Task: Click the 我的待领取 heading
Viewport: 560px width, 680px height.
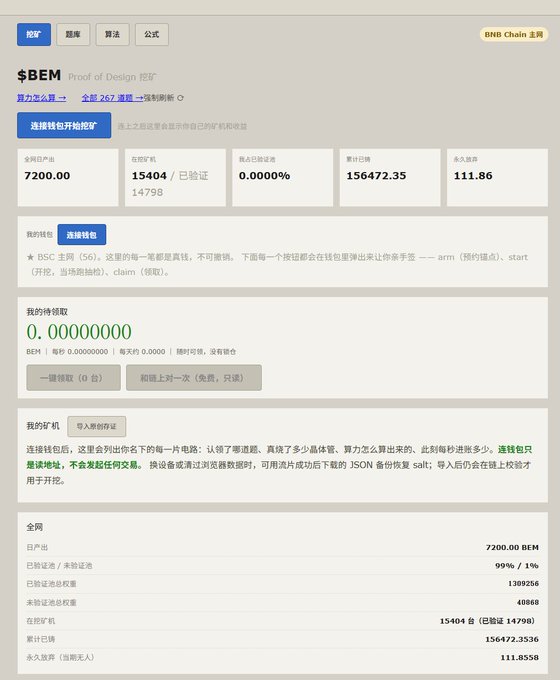Action: 47,312
